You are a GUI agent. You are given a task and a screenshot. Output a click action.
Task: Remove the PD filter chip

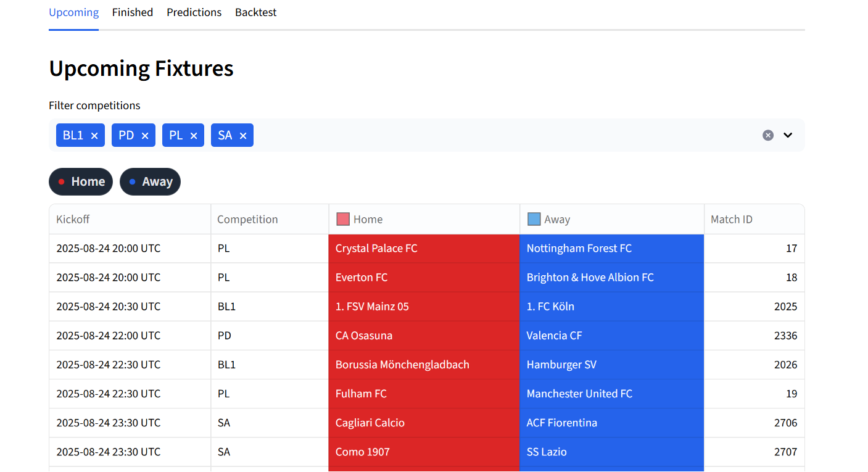[145, 136]
